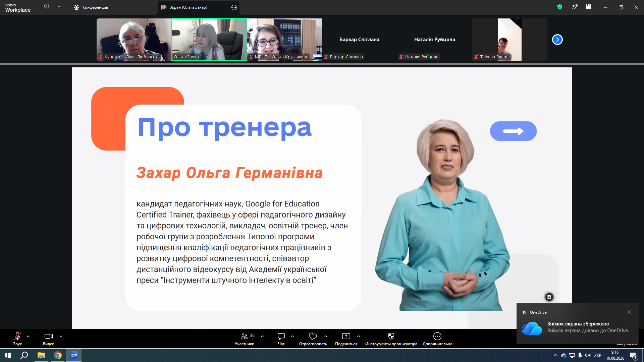Open volume speaker tray icon

588,355
